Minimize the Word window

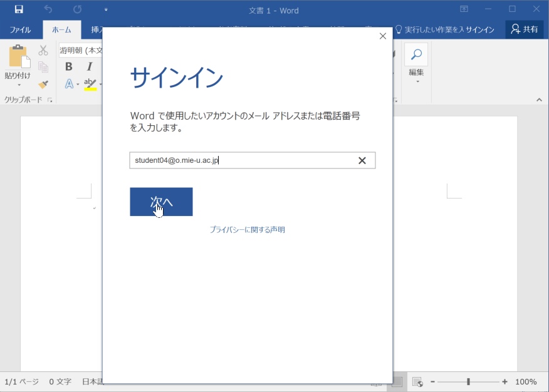(x=488, y=9)
